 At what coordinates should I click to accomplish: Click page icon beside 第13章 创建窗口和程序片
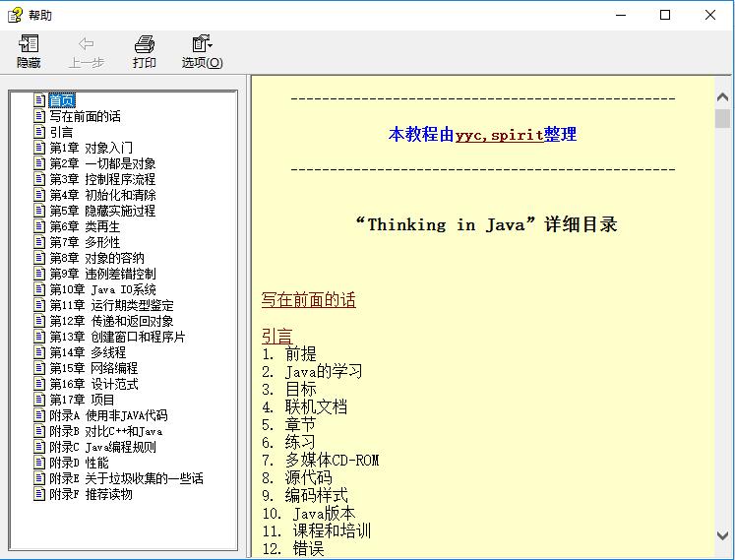pyautogui.click(x=39, y=337)
